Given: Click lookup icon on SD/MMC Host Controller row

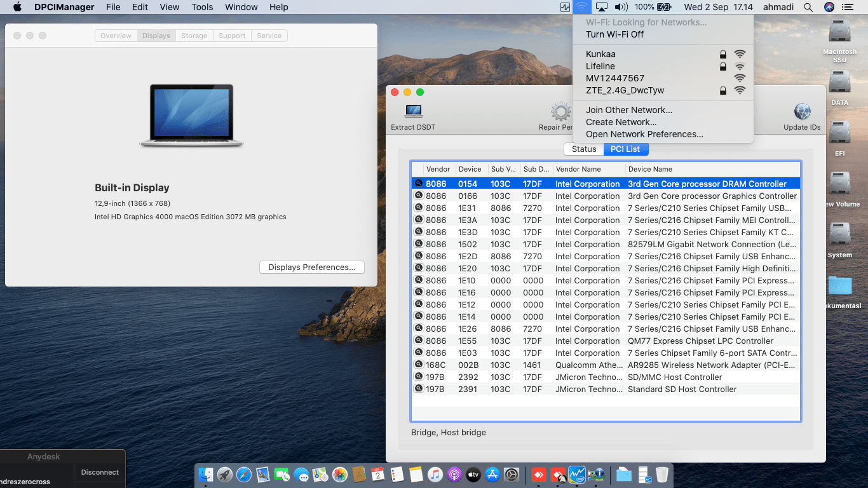Looking at the screenshot, I should click(x=419, y=376).
